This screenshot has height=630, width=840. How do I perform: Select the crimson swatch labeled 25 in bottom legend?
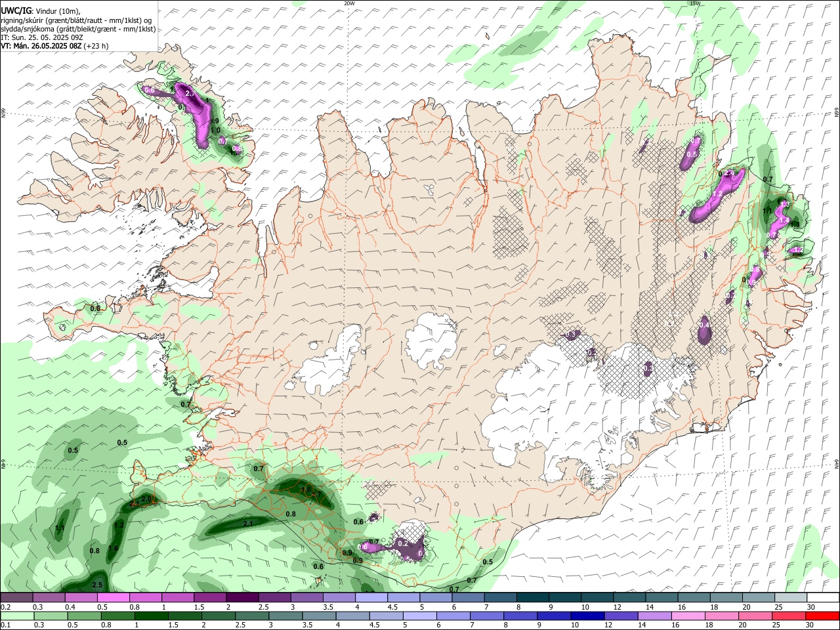[x=787, y=616]
